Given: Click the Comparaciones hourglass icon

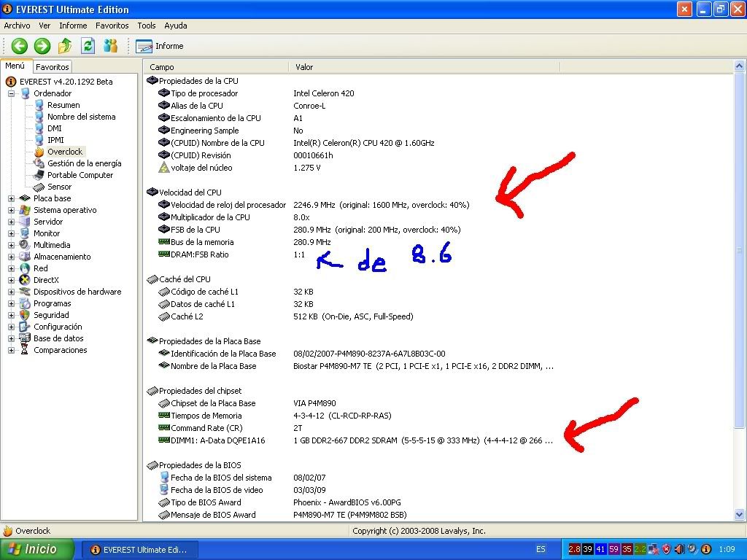Looking at the screenshot, I should click(25, 350).
